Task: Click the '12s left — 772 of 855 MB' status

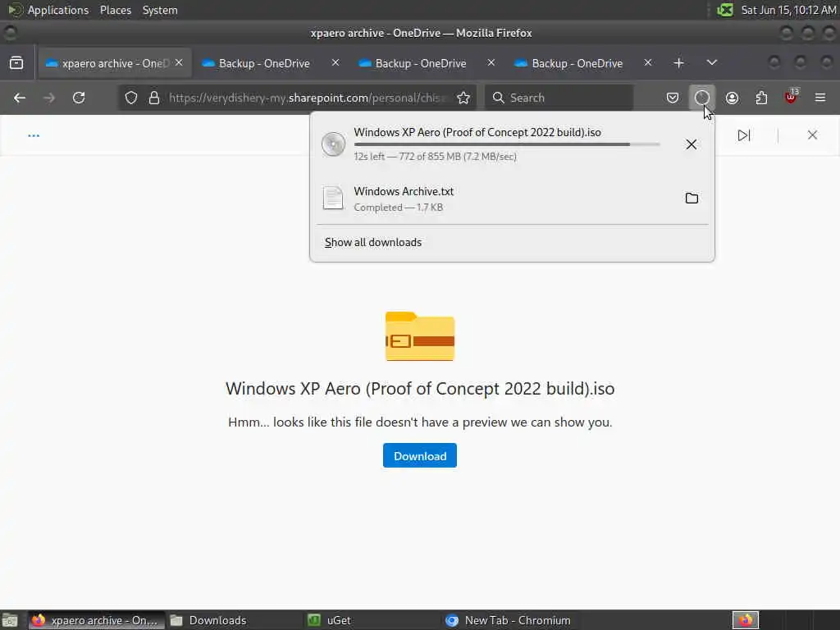Action: 435,157
